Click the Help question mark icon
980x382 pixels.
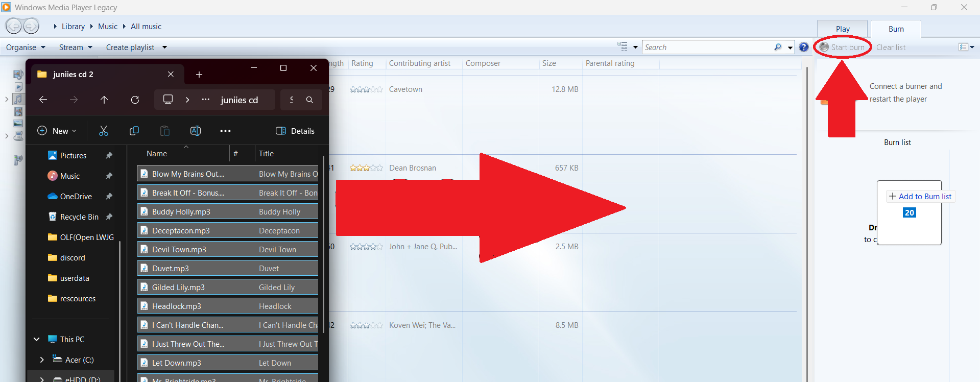[804, 47]
